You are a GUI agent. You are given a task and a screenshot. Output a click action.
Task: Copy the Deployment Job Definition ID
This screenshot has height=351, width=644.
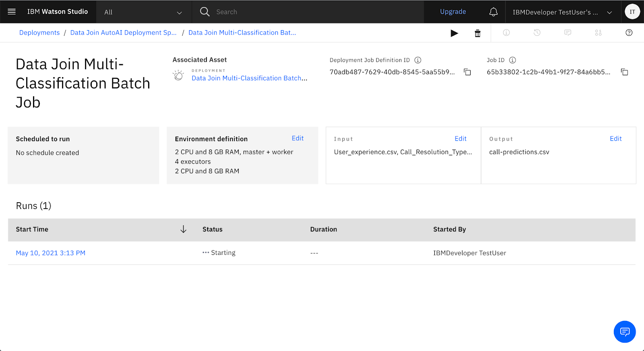coord(467,72)
